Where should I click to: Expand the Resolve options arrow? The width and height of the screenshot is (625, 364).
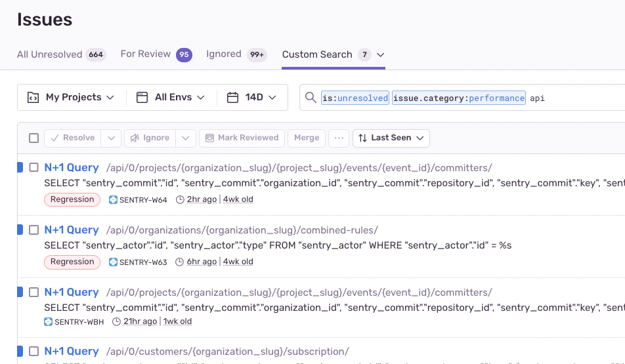click(x=111, y=138)
